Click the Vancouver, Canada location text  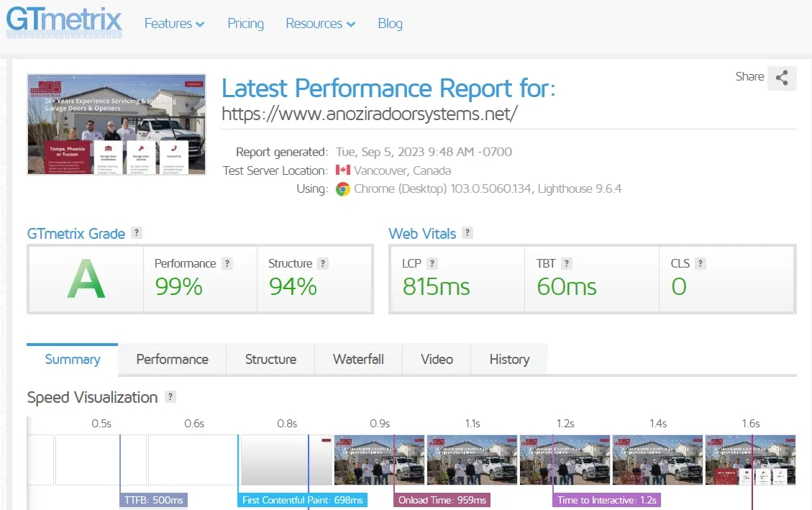point(402,170)
